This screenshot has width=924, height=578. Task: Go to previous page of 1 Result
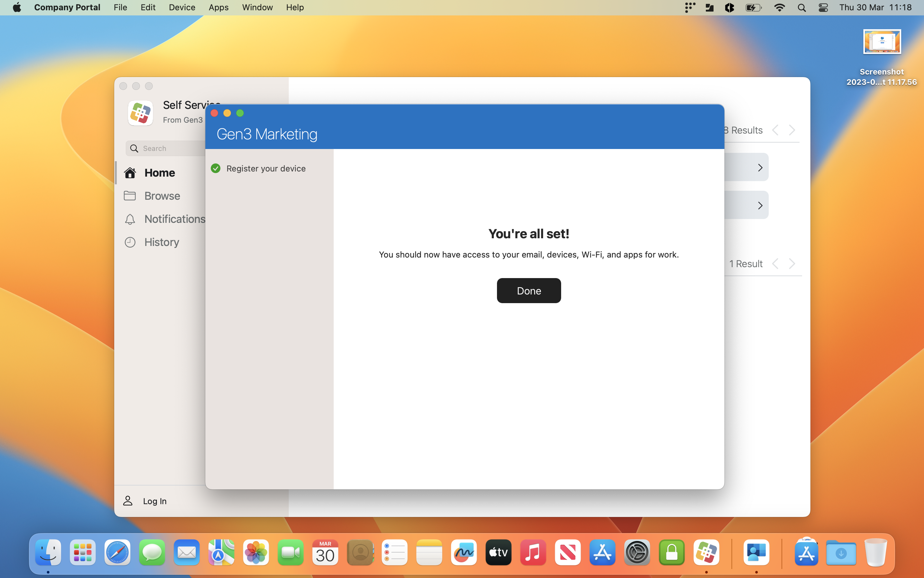pyautogui.click(x=775, y=263)
